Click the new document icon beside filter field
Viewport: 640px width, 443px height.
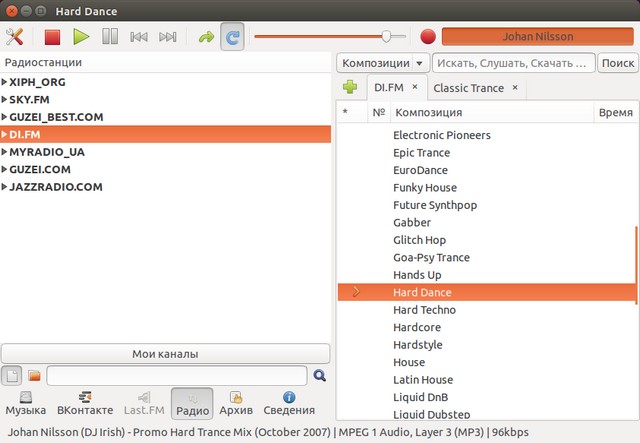click(x=12, y=375)
